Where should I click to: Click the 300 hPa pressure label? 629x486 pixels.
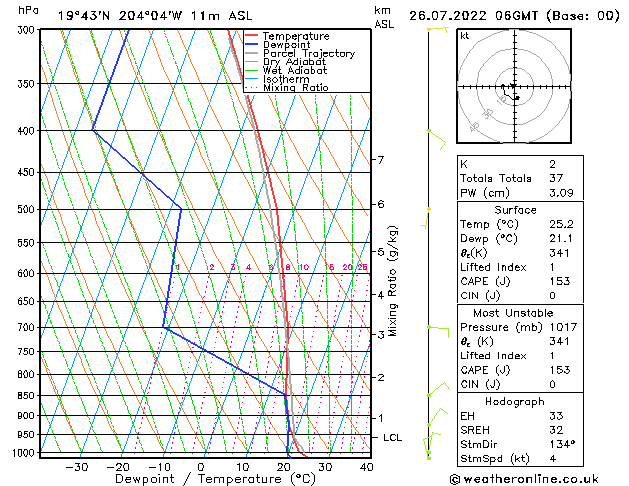[x=28, y=30]
